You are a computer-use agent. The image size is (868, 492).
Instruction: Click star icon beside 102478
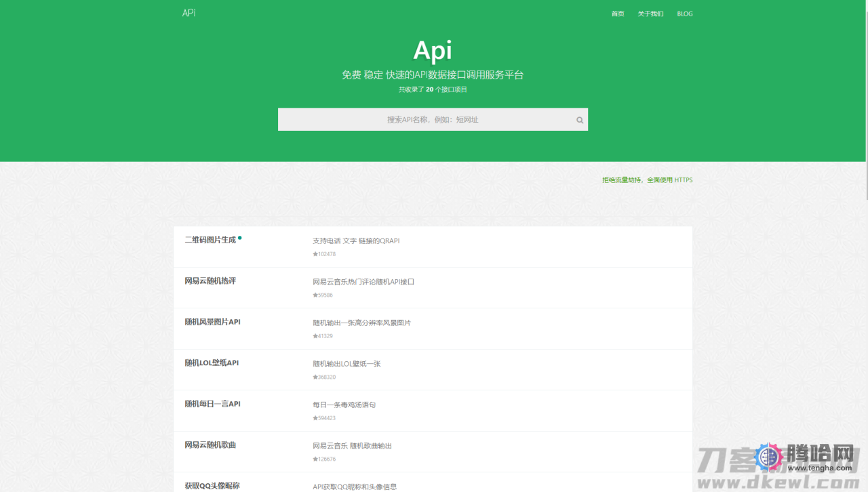point(315,254)
